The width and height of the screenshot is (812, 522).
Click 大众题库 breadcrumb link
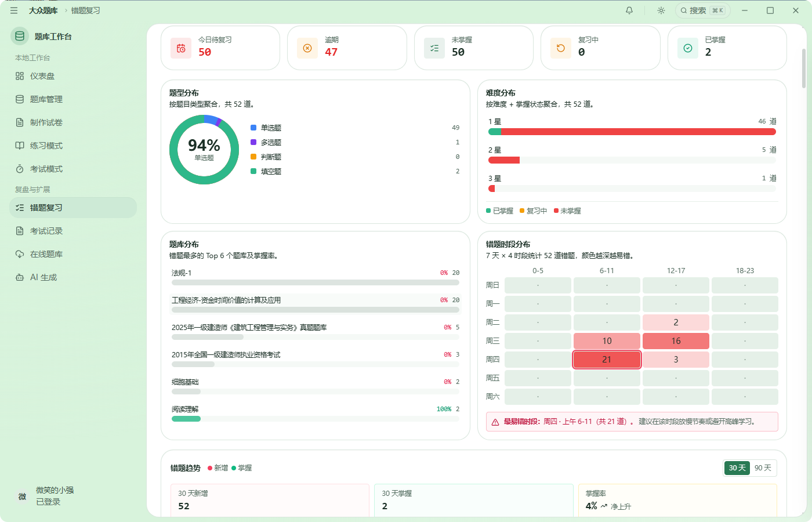[x=43, y=10]
